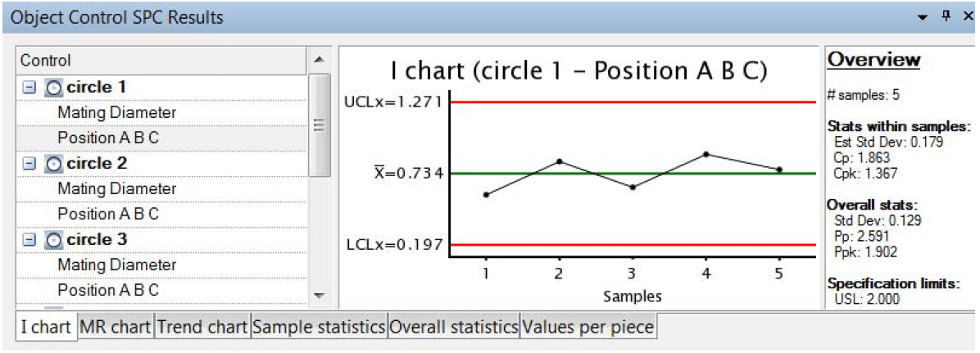This screenshot has width=980, height=353.
Task: Click the control list scroll down arrow
Action: click(319, 296)
